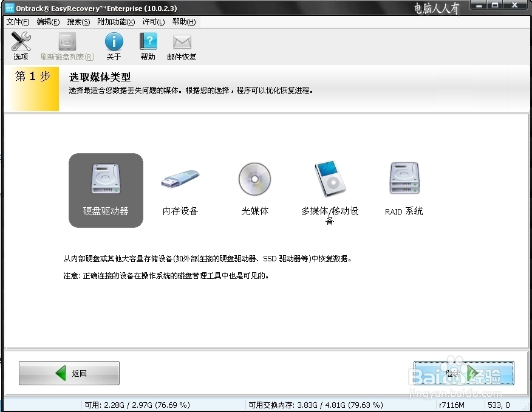
Task: Click the note starting 注意: 正确连接的设备
Action: [x=166, y=275]
